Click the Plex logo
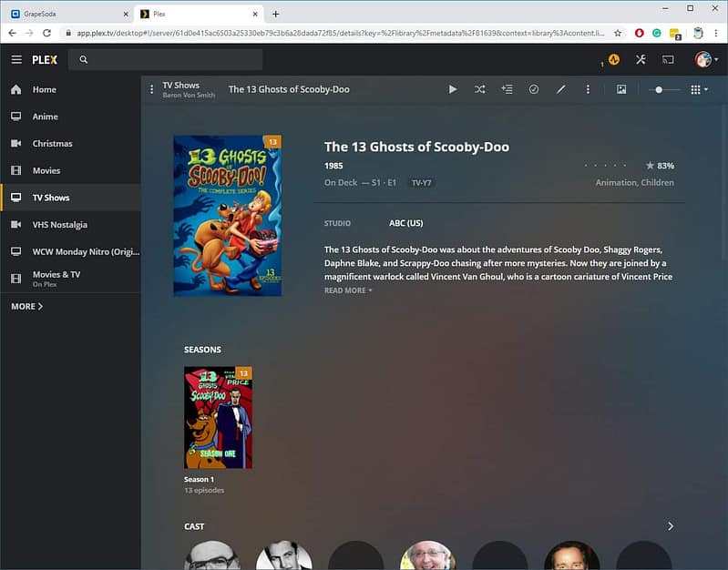The image size is (728, 570). 45,59
